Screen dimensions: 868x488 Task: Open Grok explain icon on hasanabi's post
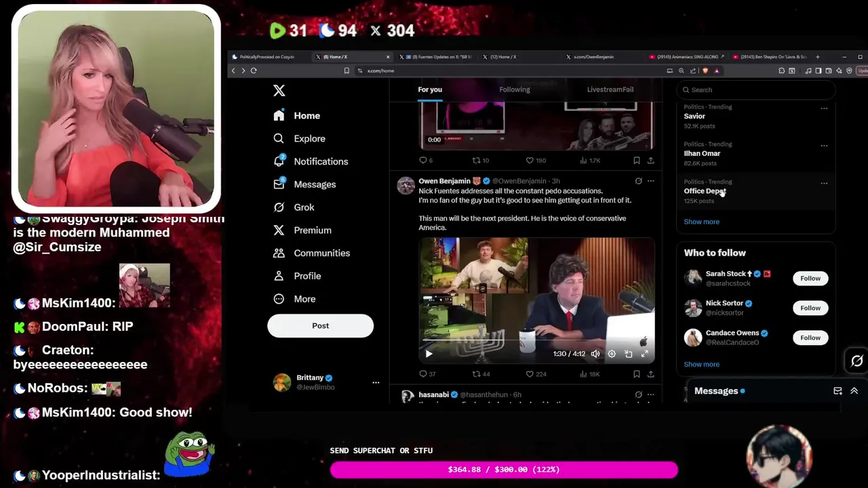[x=638, y=394]
